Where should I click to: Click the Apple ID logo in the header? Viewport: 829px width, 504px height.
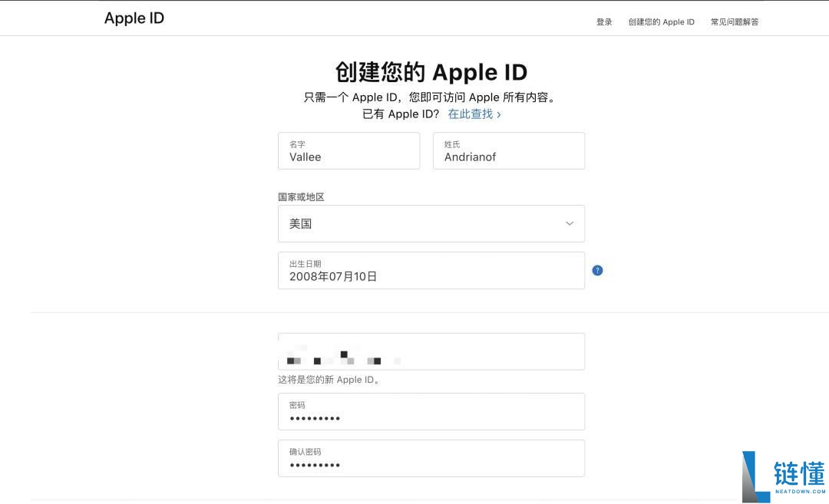(x=134, y=18)
